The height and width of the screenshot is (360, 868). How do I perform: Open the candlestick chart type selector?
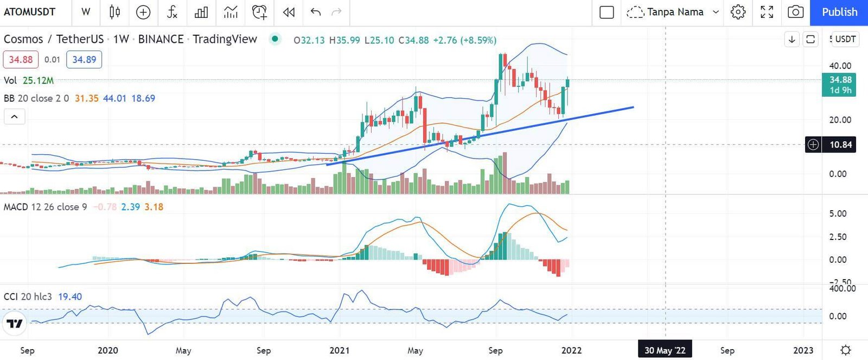[x=114, y=12]
